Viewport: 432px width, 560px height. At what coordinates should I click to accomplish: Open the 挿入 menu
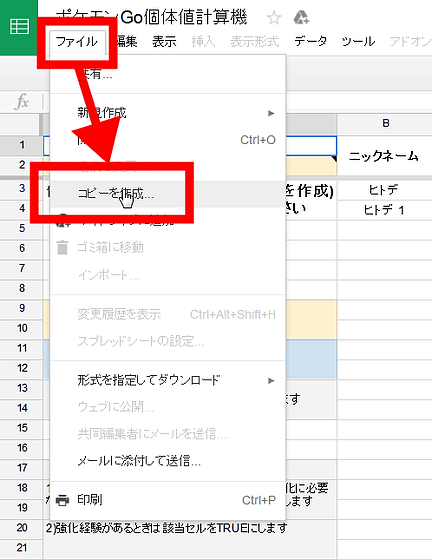203,42
